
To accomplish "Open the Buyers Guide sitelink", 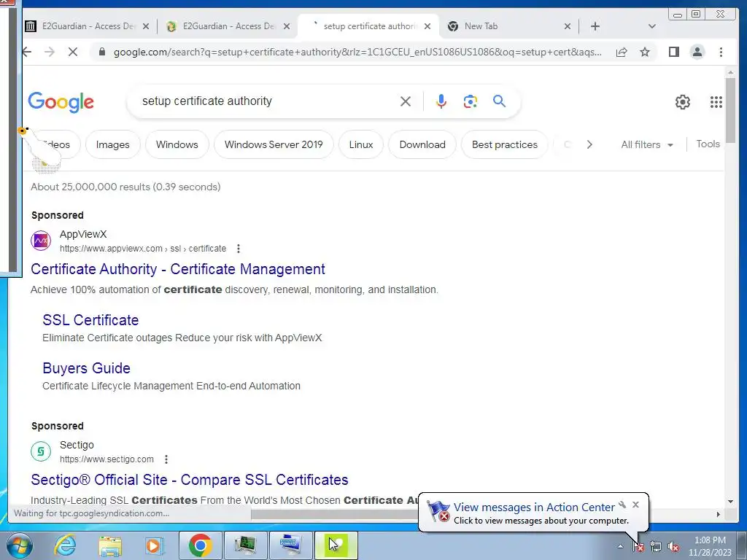I will pyautogui.click(x=86, y=368).
